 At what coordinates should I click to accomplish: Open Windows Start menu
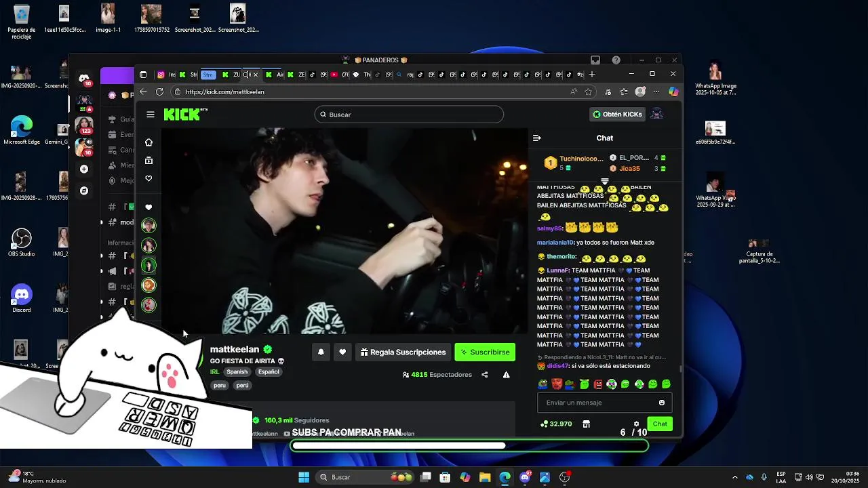(x=304, y=477)
